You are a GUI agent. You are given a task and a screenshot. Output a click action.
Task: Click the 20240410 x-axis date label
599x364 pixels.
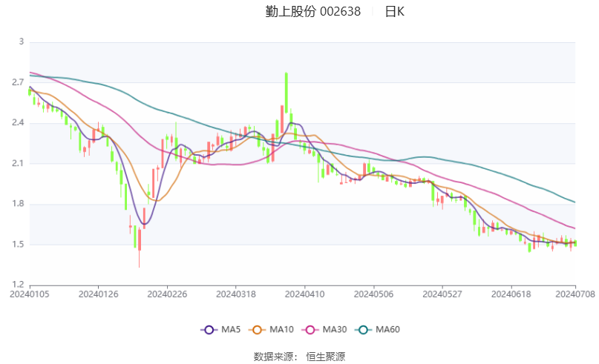tap(304, 294)
